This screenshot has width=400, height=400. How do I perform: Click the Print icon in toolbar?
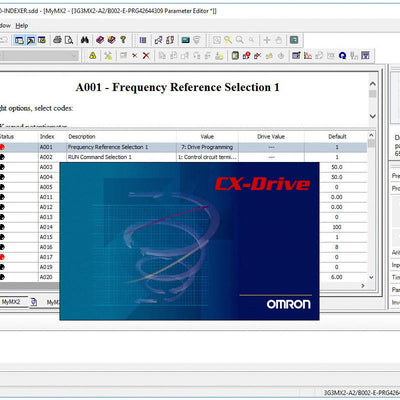[x=57, y=40]
